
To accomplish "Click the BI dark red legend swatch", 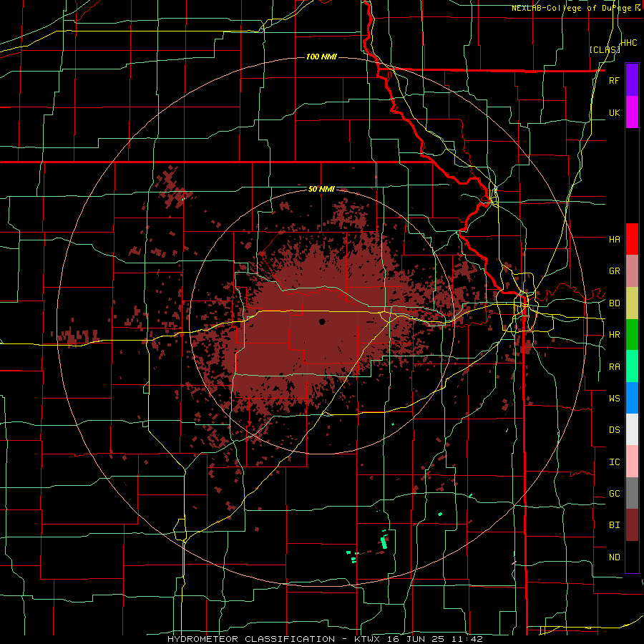I will click(632, 525).
